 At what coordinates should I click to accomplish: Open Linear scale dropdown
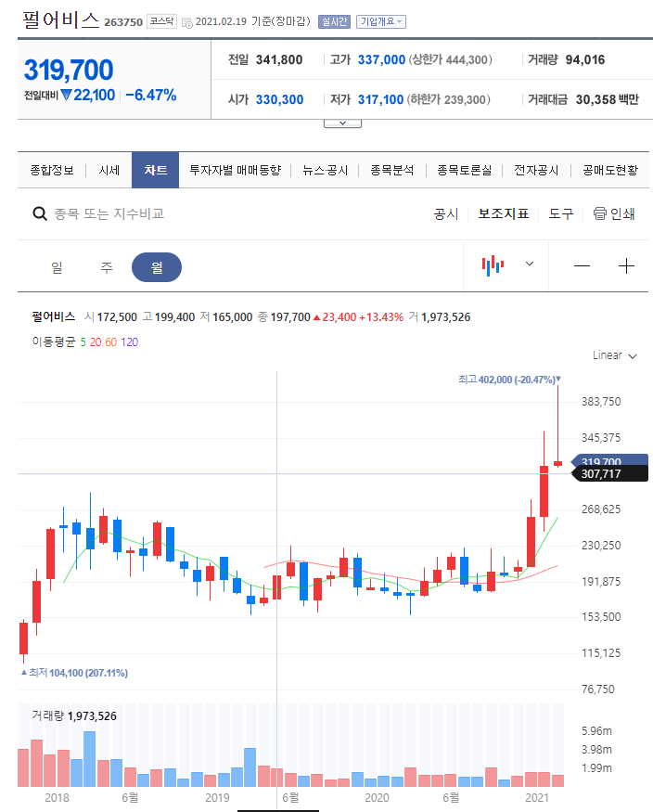(x=614, y=355)
